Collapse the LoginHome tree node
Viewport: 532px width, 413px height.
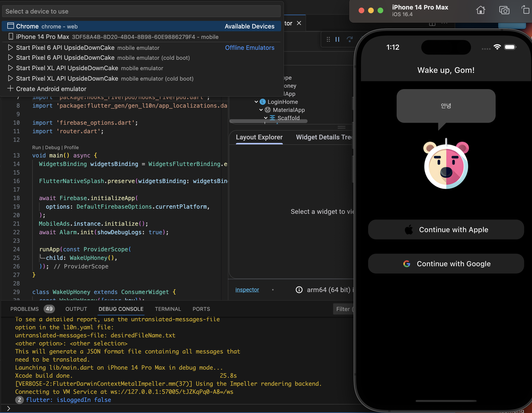click(x=256, y=102)
